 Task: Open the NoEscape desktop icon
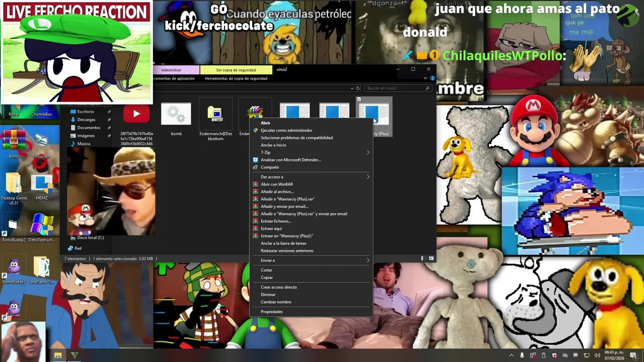point(41,141)
